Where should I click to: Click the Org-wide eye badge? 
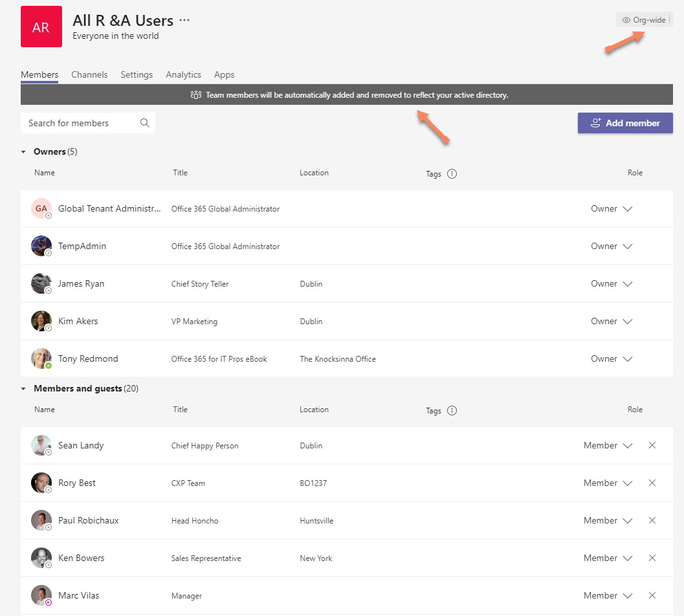point(643,20)
